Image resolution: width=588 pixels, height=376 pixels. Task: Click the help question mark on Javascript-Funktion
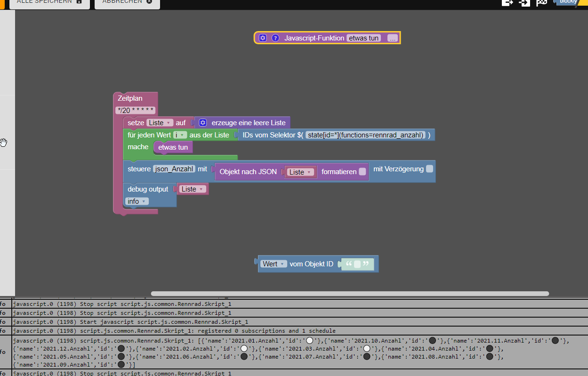pos(275,38)
